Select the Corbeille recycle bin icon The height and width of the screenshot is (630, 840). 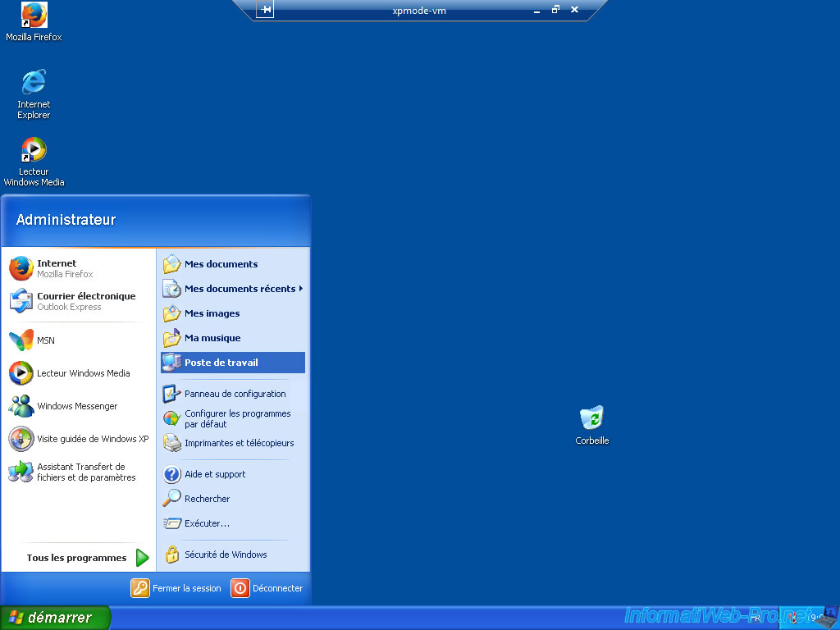[592, 426]
